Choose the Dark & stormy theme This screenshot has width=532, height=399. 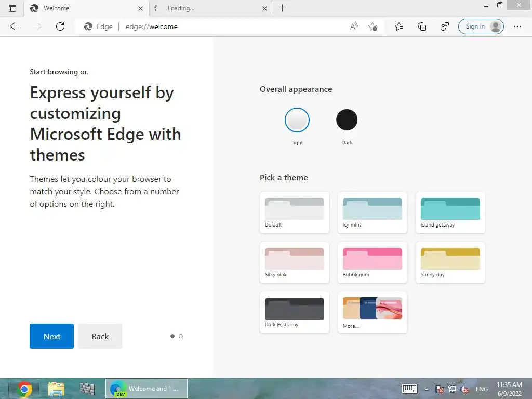pyautogui.click(x=295, y=312)
